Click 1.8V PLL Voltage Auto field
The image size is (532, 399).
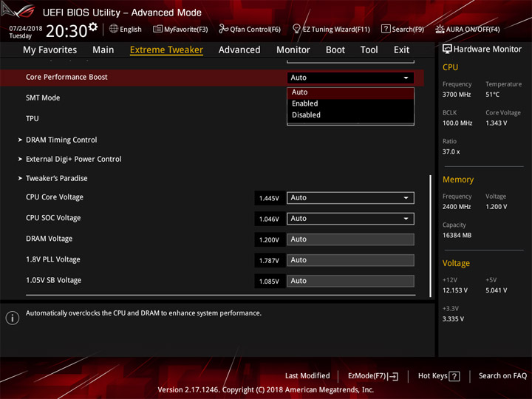click(x=350, y=260)
